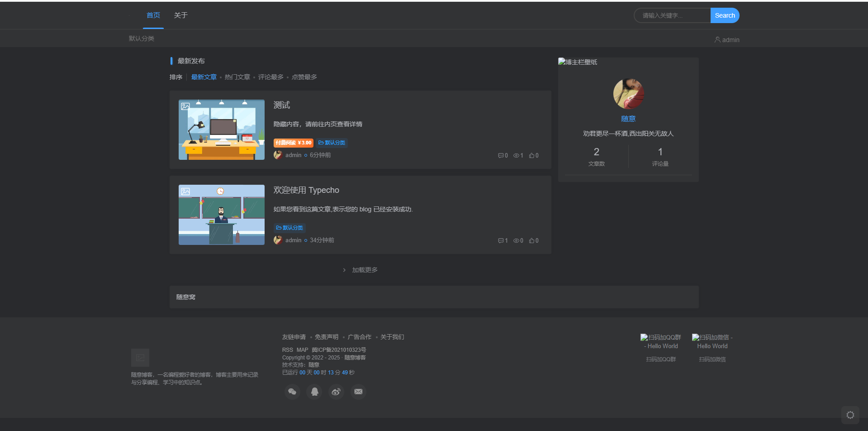Open the RSS feed link
The width and height of the screenshot is (868, 431).
pos(288,350)
